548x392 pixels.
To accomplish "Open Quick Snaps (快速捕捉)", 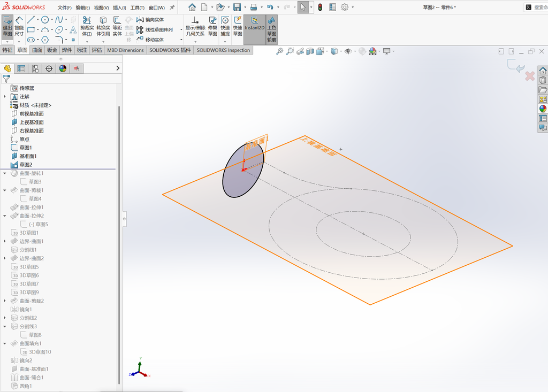I will 225,27.
